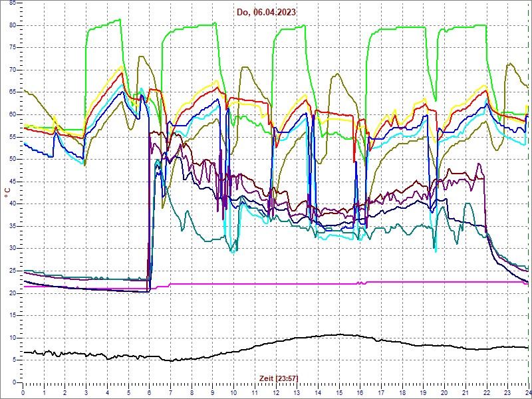Click hour 8 label on time axis
The image size is (532, 399).
[x=192, y=393]
